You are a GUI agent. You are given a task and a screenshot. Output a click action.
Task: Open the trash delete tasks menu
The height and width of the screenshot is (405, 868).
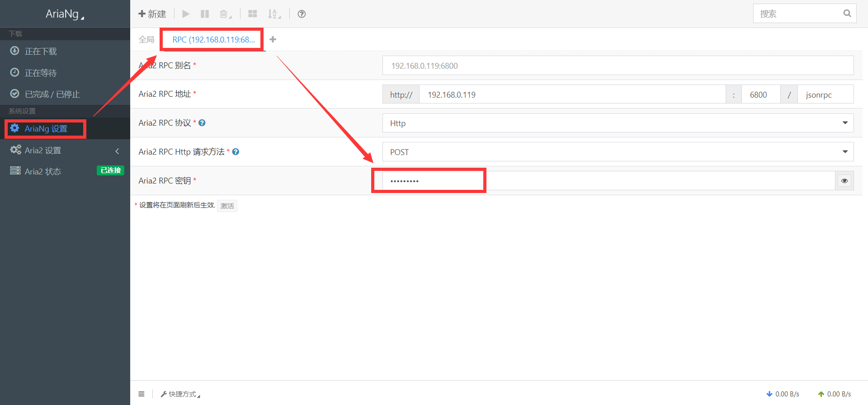[225, 14]
